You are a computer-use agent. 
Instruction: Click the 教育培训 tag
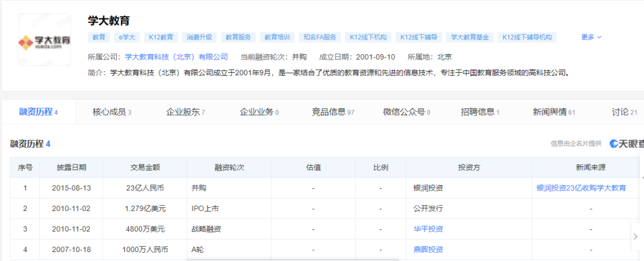tap(277, 38)
